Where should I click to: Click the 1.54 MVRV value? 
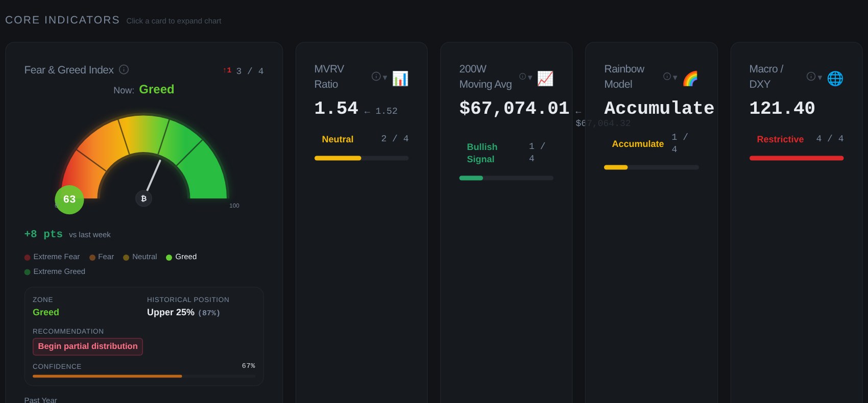336,108
